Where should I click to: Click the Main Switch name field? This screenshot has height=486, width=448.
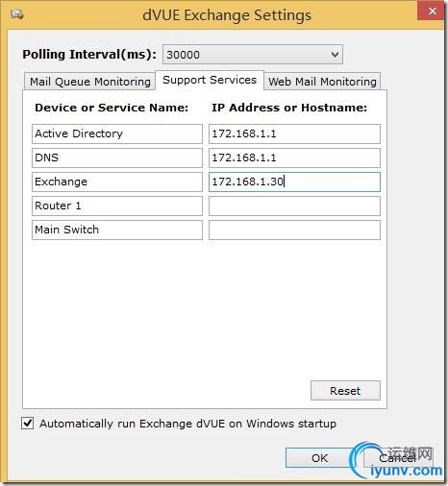point(117,230)
